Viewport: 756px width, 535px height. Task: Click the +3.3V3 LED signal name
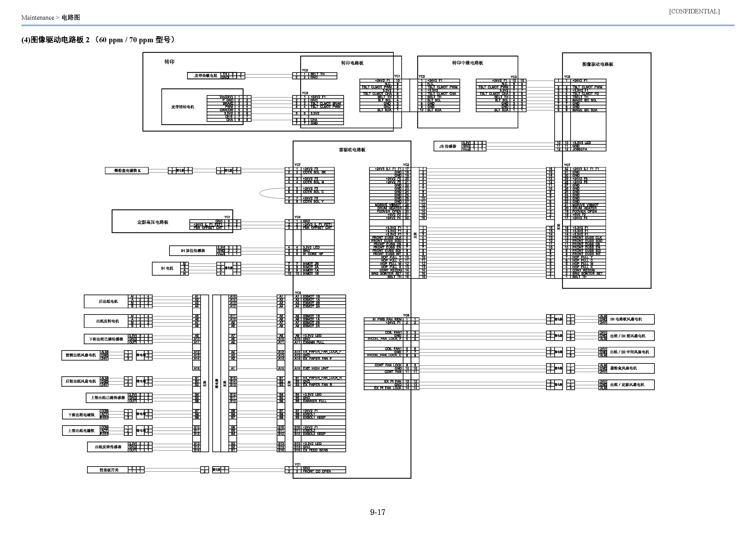[581, 143]
